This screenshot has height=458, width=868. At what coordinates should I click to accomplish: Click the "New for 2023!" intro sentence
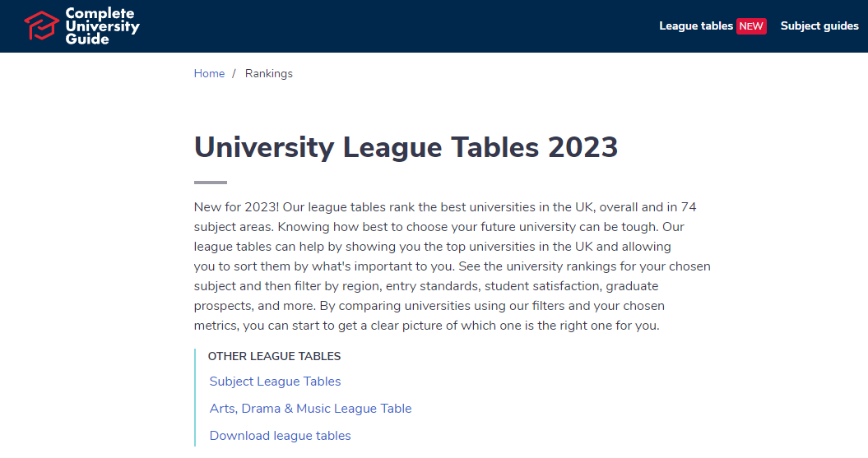coord(236,207)
